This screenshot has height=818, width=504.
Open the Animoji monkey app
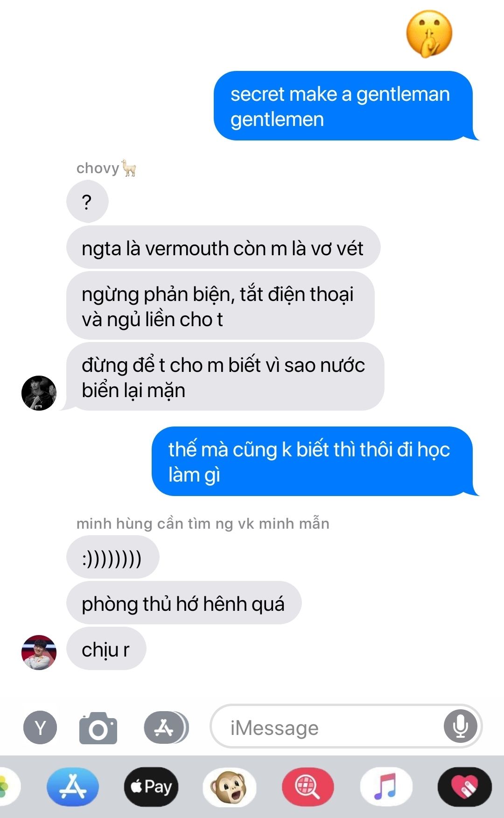[x=230, y=787]
